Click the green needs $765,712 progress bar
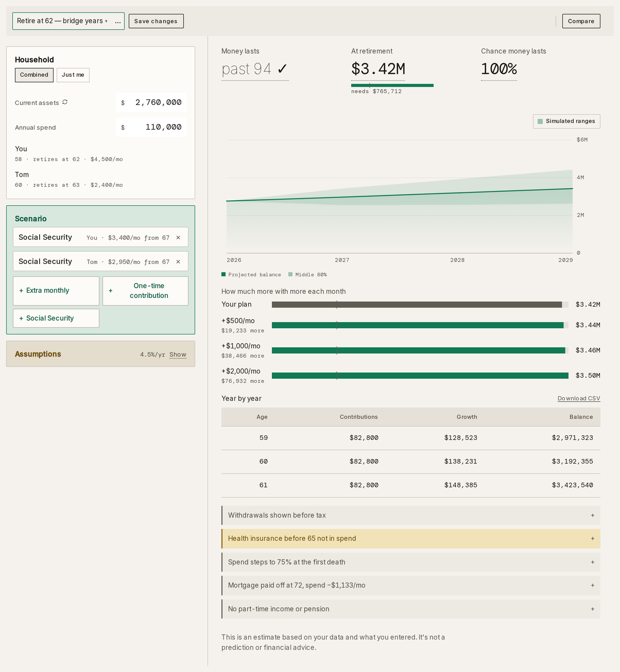Viewport: 620px width, 672px height. tap(392, 85)
